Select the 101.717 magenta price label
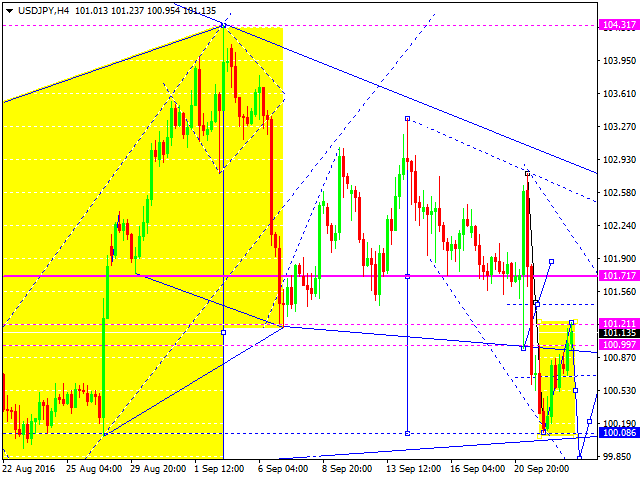This screenshot has height=480, width=640. click(619, 276)
